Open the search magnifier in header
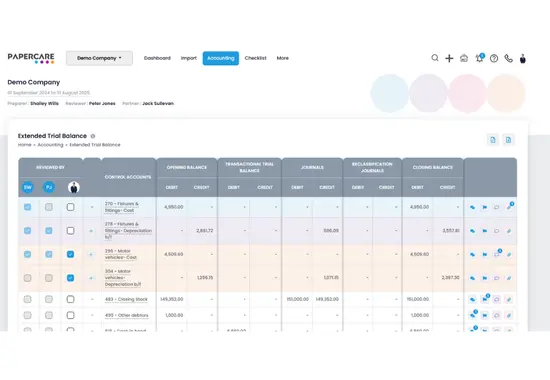The height and width of the screenshot is (380, 550). [x=435, y=58]
